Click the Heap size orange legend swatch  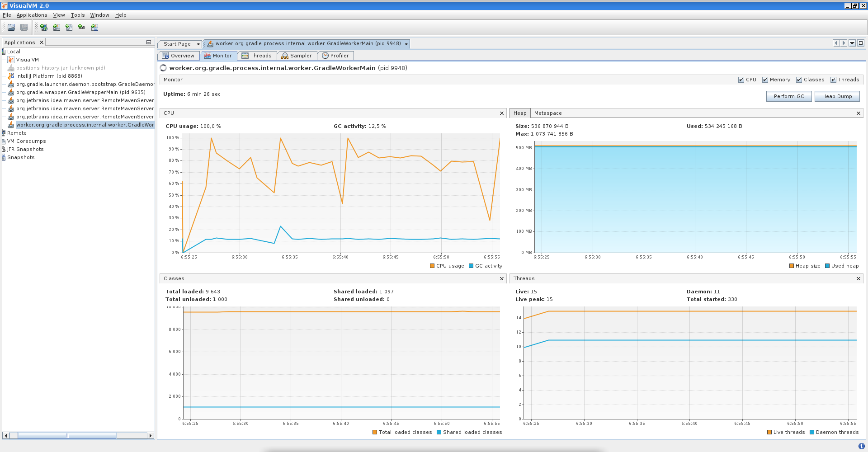(792, 266)
